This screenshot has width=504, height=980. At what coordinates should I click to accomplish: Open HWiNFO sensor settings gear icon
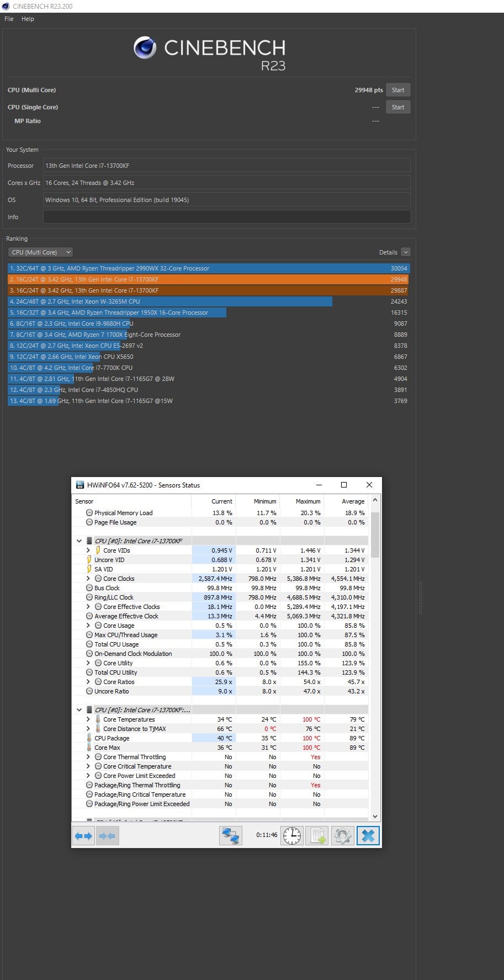(x=342, y=836)
